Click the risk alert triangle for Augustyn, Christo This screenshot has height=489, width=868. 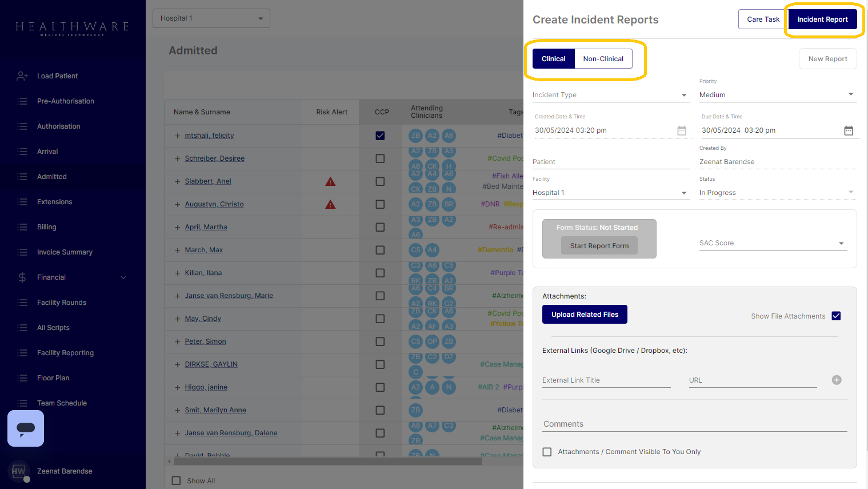click(x=330, y=204)
